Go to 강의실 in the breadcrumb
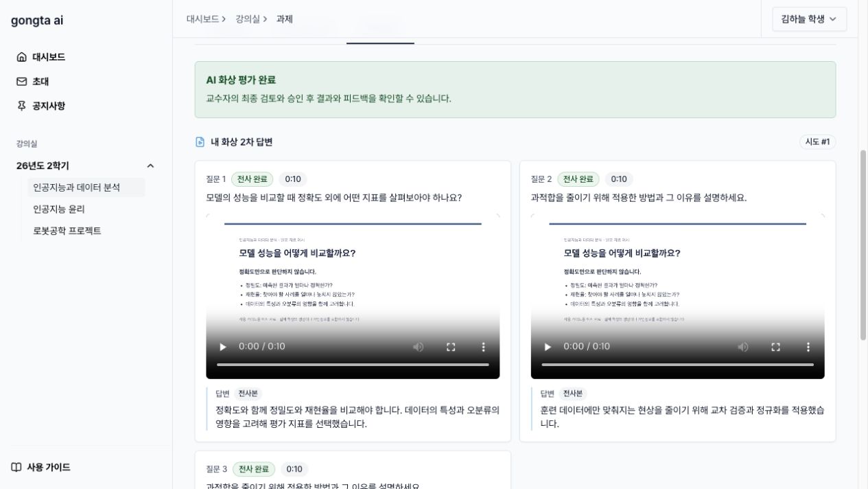 [x=248, y=19]
